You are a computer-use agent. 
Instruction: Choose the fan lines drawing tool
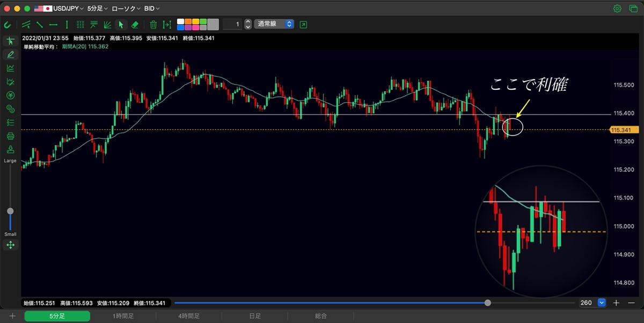[107, 24]
